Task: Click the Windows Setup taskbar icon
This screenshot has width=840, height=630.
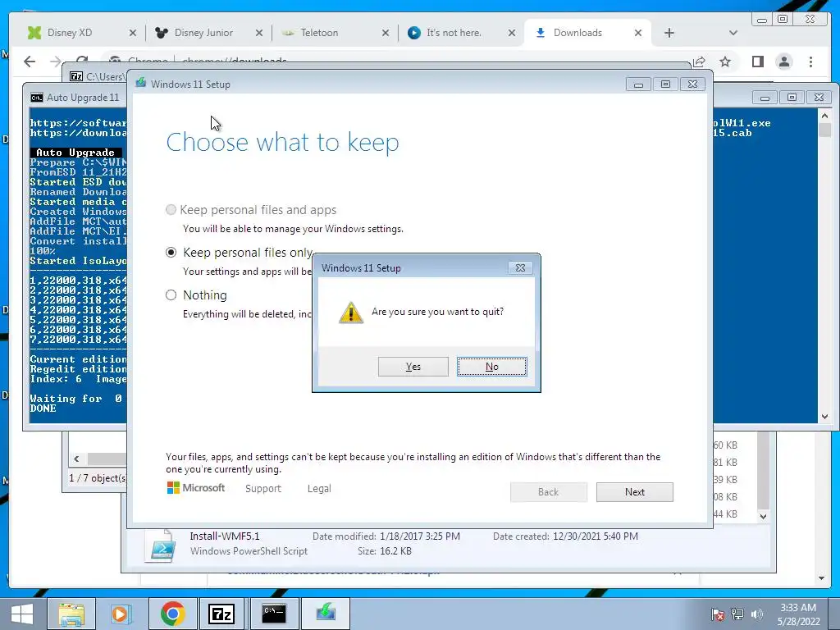Action: click(x=325, y=614)
